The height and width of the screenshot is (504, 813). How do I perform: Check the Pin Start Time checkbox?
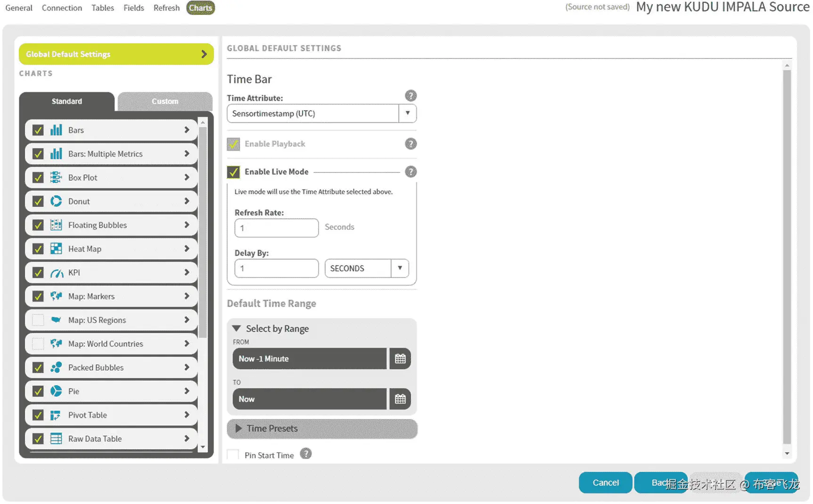[x=233, y=455]
